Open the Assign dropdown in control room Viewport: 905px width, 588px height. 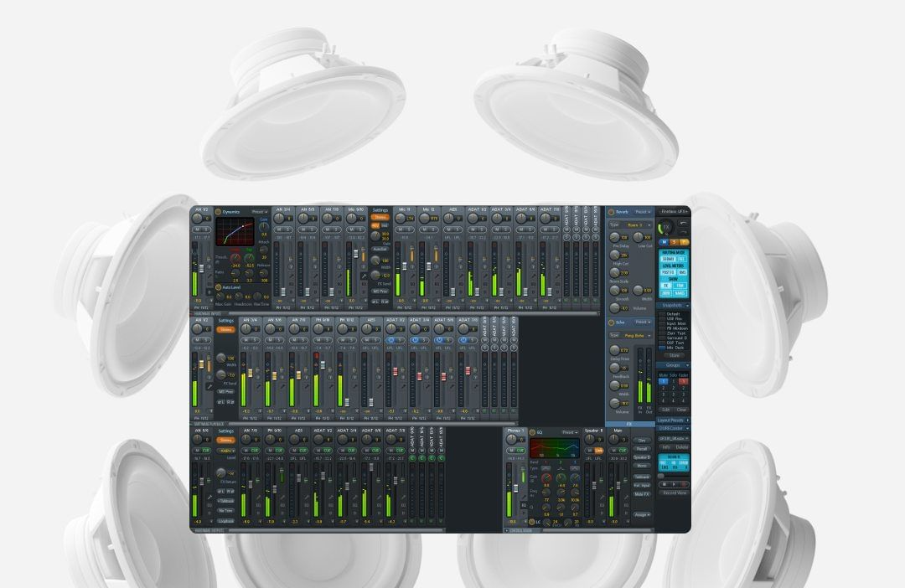tap(642, 514)
